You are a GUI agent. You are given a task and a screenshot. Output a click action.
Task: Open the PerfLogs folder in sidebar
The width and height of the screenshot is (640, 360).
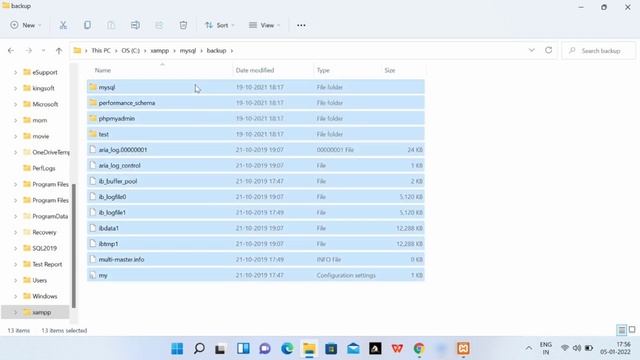click(x=39, y=168)
